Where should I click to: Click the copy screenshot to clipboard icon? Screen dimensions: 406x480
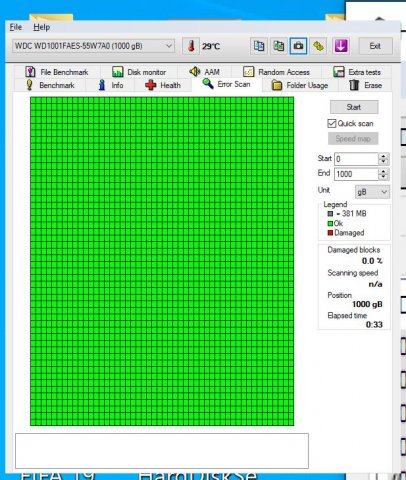(278, 46)
